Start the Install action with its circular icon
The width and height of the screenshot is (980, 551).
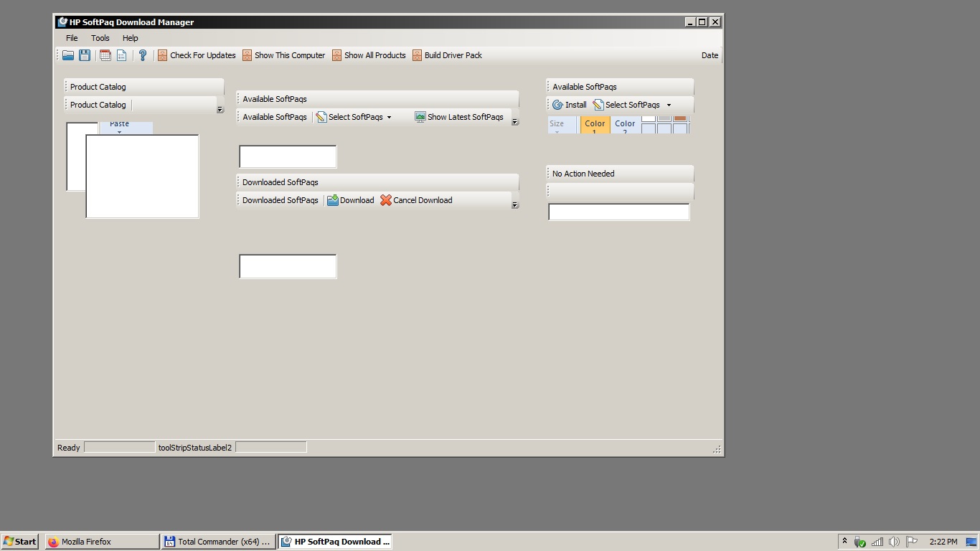(558, 105)
